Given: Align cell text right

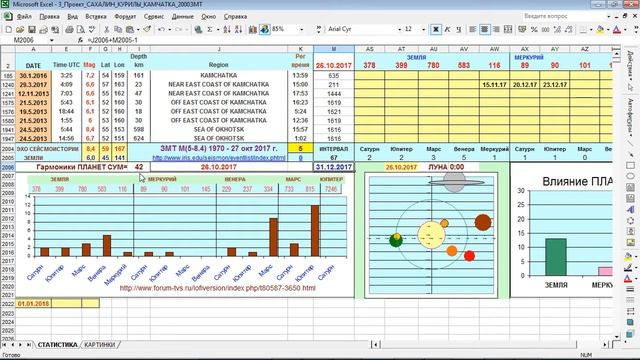Looking at the screenshot, I should pyautogui.click(x=496, y=29).
